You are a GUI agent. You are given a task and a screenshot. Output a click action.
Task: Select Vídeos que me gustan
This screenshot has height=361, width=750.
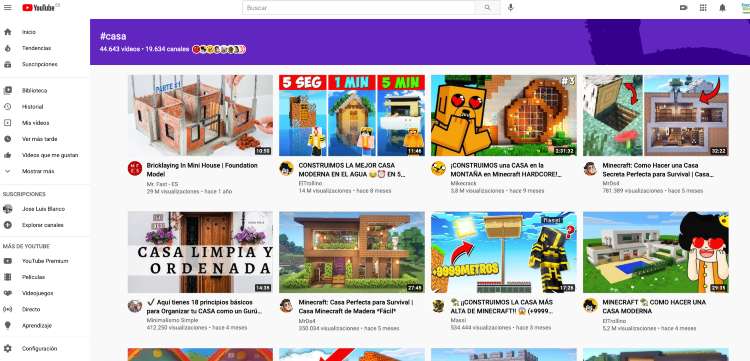tap(50, 155)
